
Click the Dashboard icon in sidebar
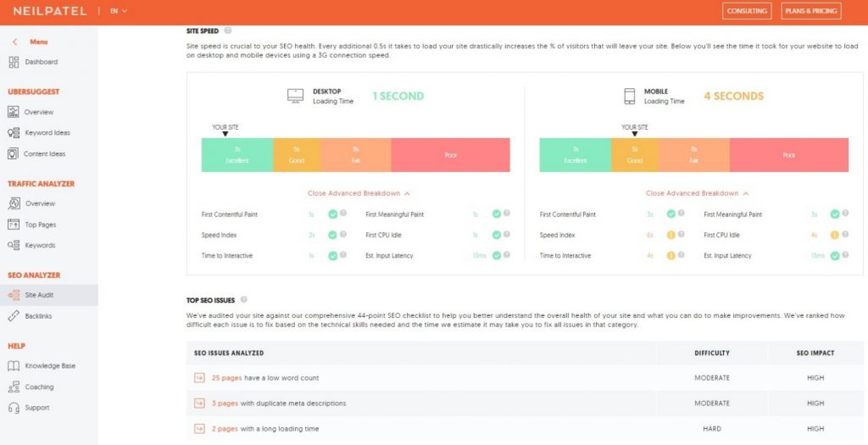pyautogui.click(x=14, y=62)
